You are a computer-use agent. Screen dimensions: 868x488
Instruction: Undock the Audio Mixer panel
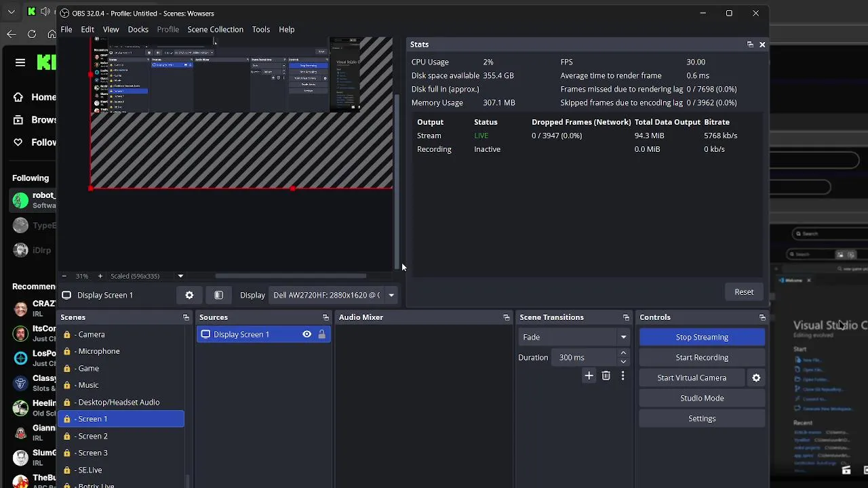coord(506,317)
